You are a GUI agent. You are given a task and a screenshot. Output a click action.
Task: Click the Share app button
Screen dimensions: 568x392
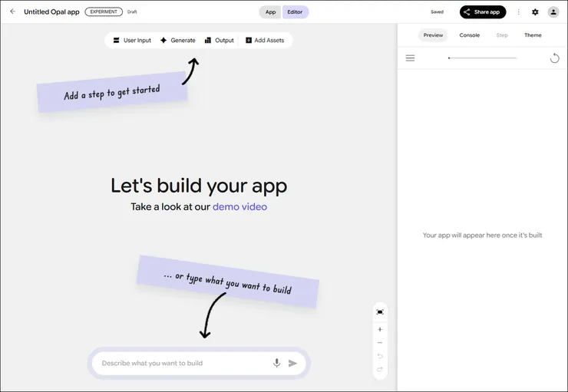(x=483, y=12)
